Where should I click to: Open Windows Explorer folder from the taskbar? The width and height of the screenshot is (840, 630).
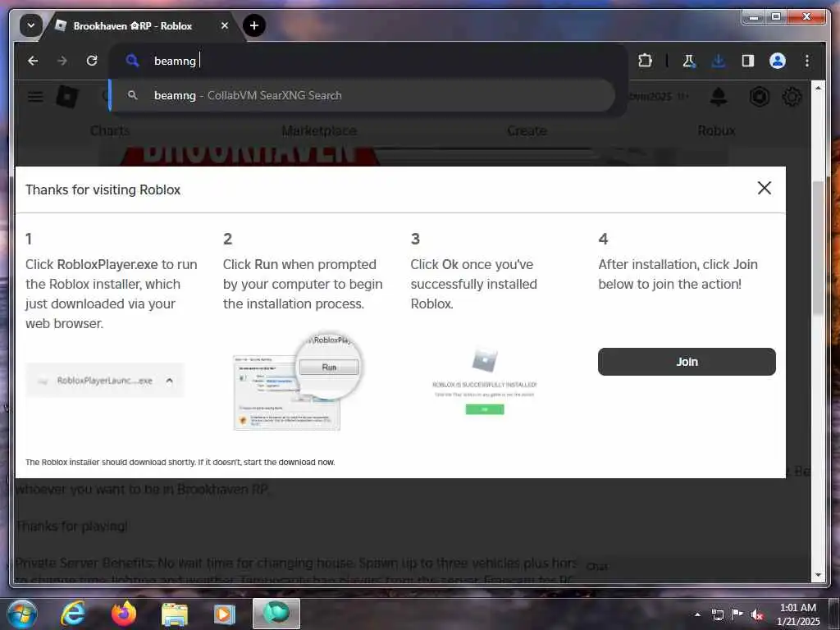175,614
